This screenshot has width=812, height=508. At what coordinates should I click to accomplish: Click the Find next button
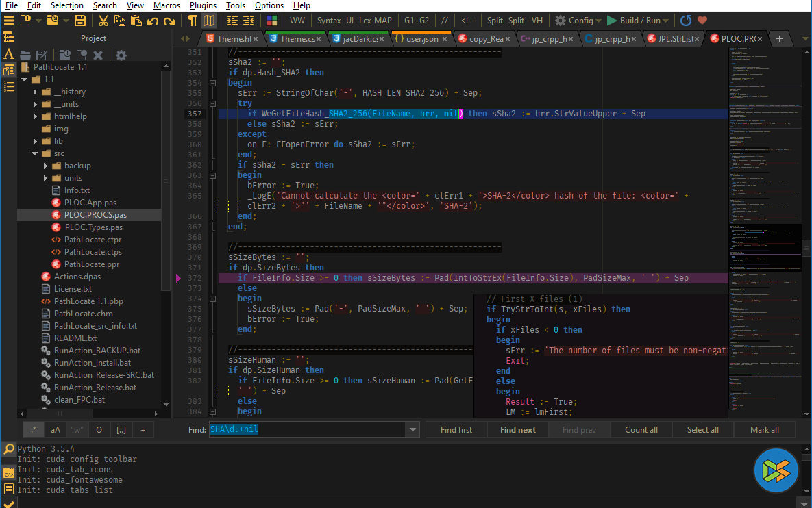click(x=517, y=430)
